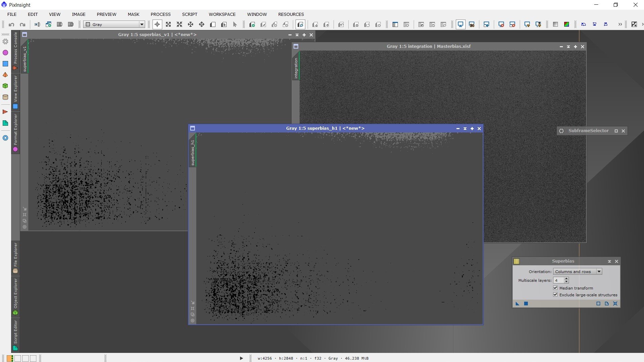This screenshot has width=644, height=362.
Task: Click the blue square icon in left strip
Action: pos(5,64)
